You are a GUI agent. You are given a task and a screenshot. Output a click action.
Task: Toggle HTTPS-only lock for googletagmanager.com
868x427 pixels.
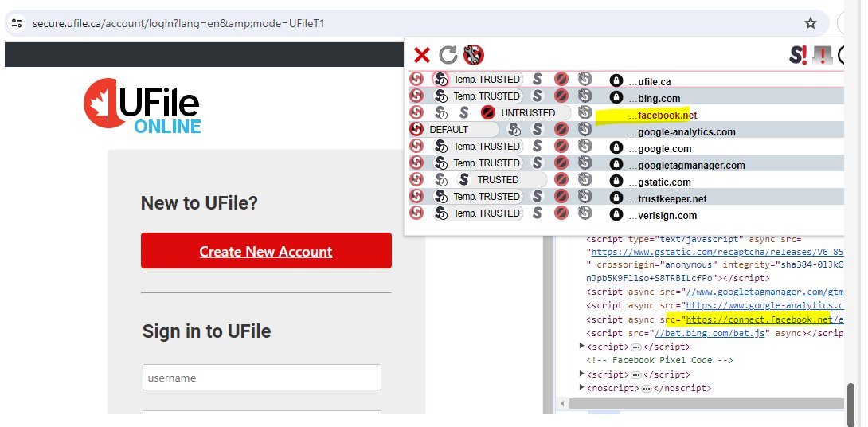click(x=616, y=165)
